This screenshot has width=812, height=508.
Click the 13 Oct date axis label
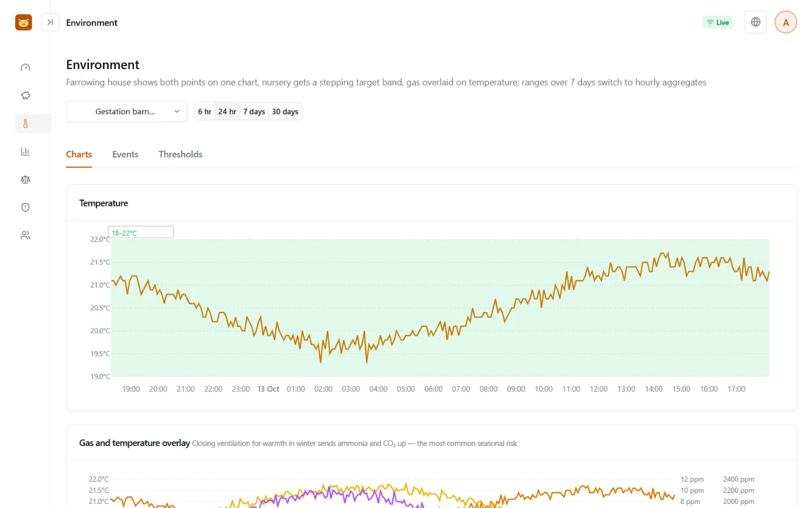point(269,389)
